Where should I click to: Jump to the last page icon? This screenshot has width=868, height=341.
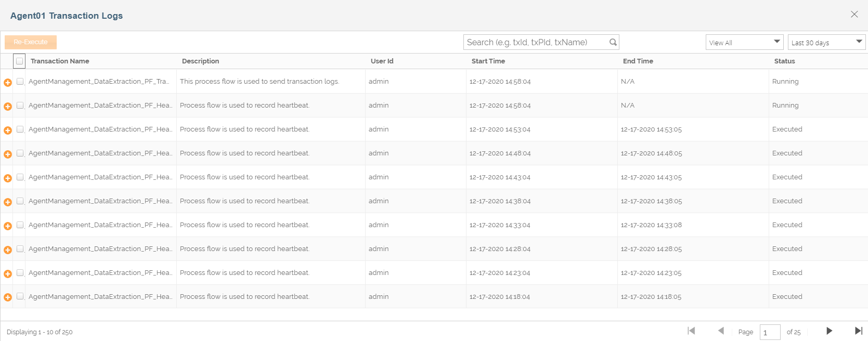click(x=859, y=331)
